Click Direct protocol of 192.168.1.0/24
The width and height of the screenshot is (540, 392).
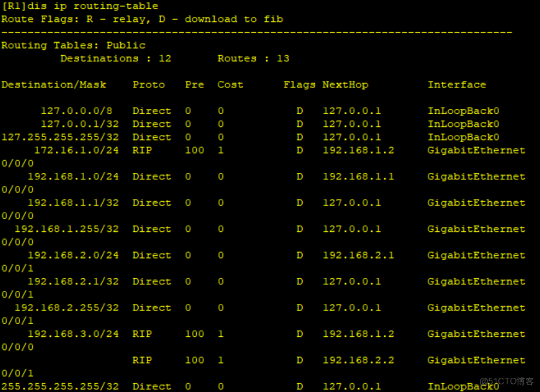pyautogui.click(x=152, y=177)
